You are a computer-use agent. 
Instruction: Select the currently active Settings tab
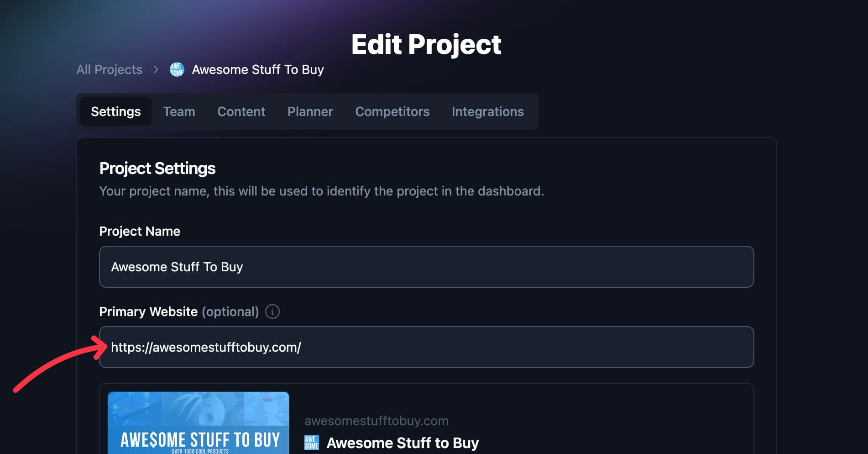115,111
